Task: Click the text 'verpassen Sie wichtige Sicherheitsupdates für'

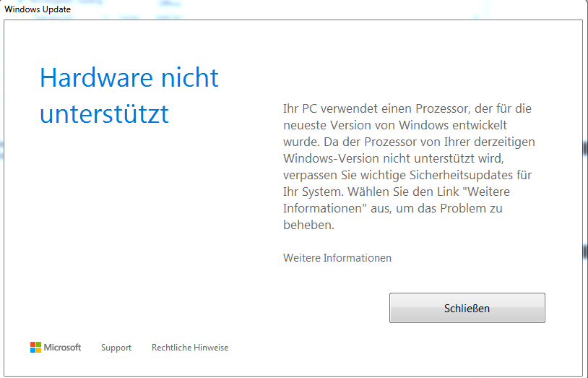Action: click(407, 176)
